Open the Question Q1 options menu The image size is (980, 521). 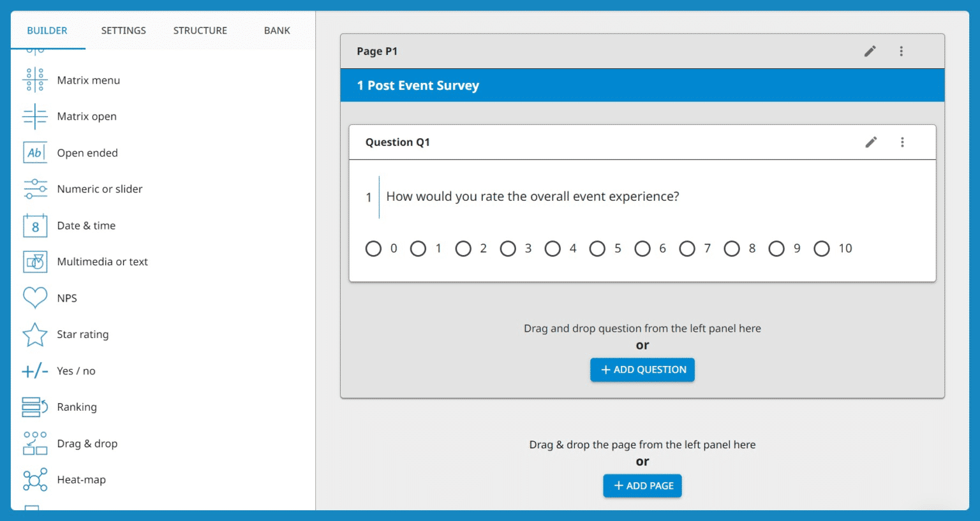[x=902, y=142]
